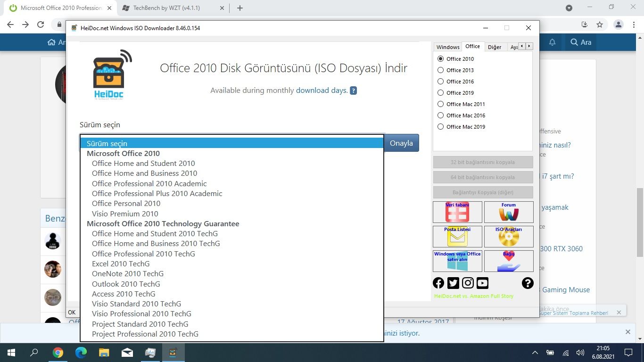Image resolution: width=644 pixels, height=362 pixels.
Task: Open HeiDoc.net vs. Amazon Full Story link
Action: [473, 296]
